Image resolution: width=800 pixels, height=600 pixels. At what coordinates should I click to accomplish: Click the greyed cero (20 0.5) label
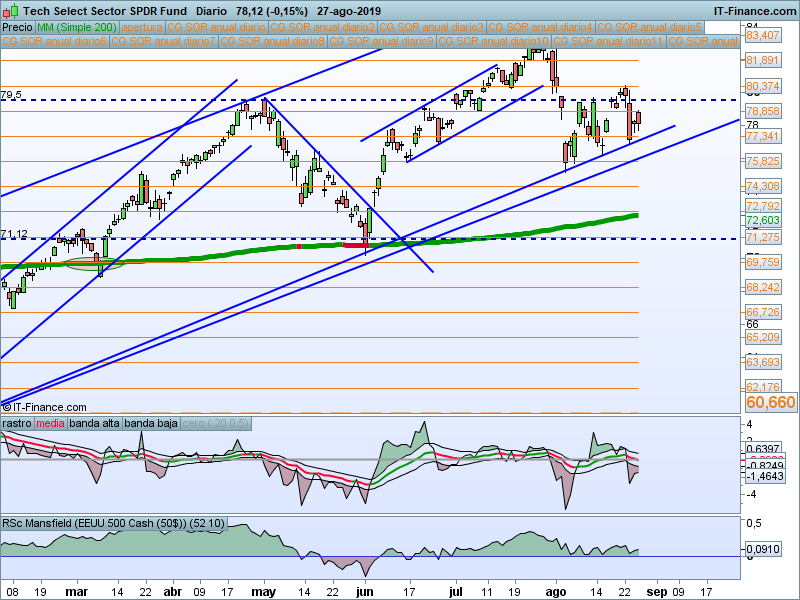(215, 423)
